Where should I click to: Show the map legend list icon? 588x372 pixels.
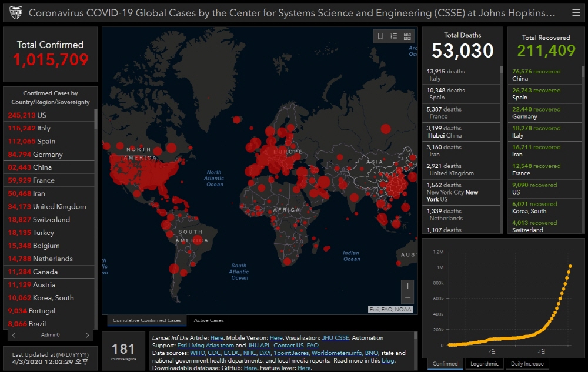click(x=394, y=36)
